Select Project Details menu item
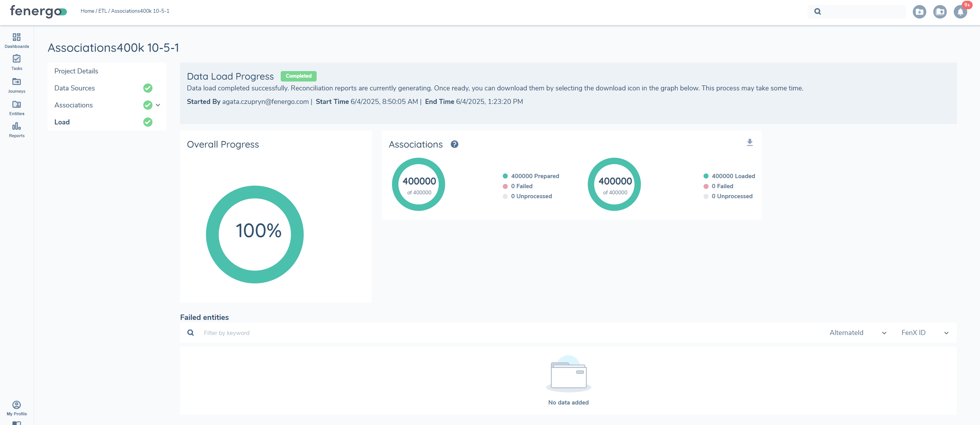 pyautogui.click(x=76, y=71)
